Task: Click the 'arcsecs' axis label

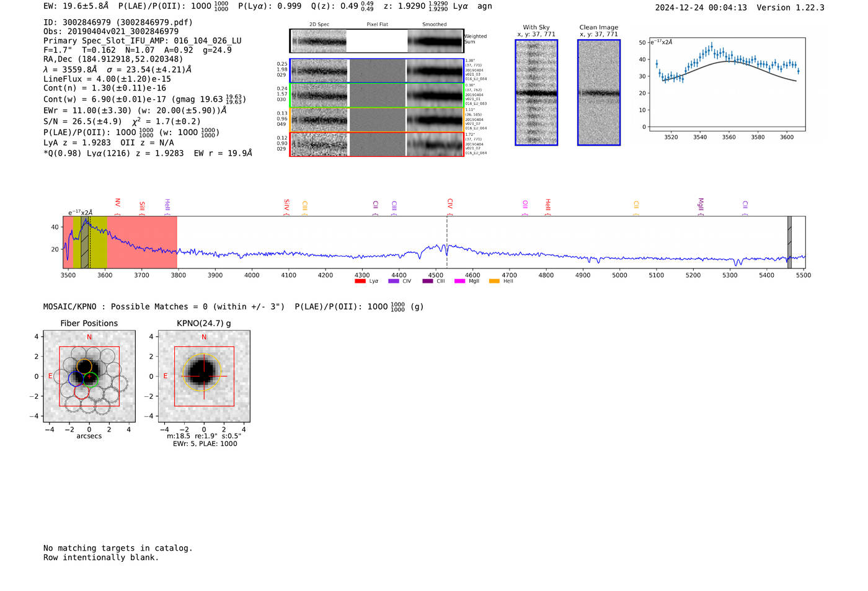Action: point(89,437)
